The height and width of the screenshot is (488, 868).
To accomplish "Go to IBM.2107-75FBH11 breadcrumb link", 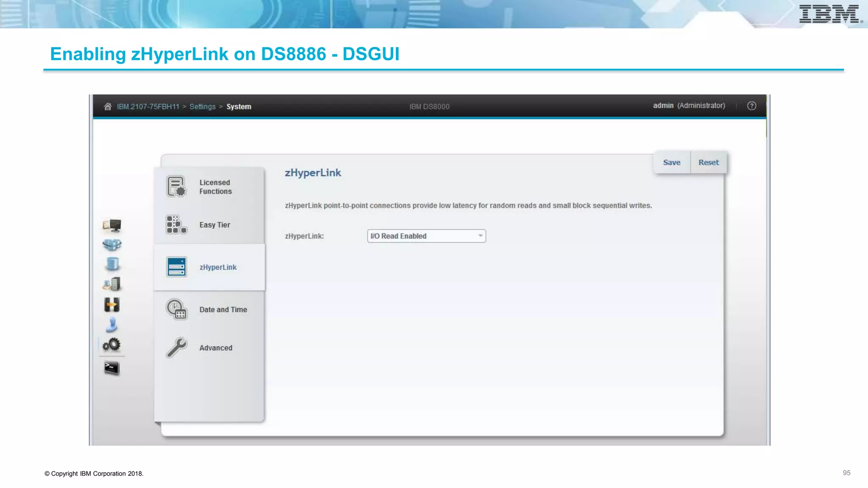I will pos(148,107).
